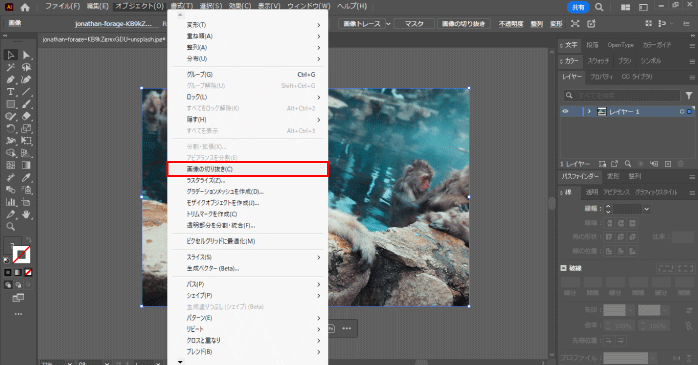Select the Column Graph tool

11,202
